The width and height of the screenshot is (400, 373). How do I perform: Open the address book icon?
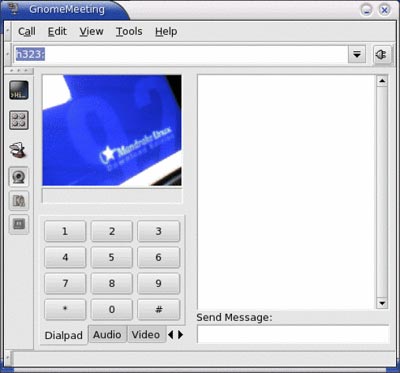pos(19,150)
